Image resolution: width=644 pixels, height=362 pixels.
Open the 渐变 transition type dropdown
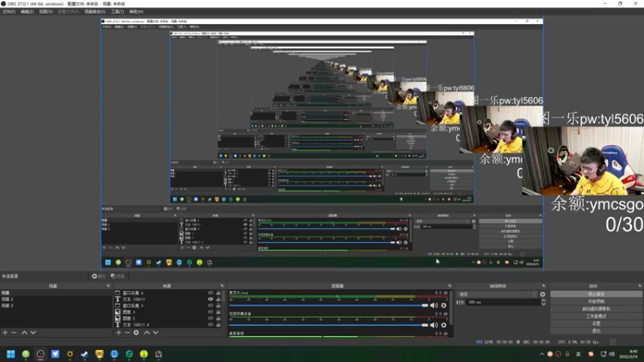[x=497, y=294]
